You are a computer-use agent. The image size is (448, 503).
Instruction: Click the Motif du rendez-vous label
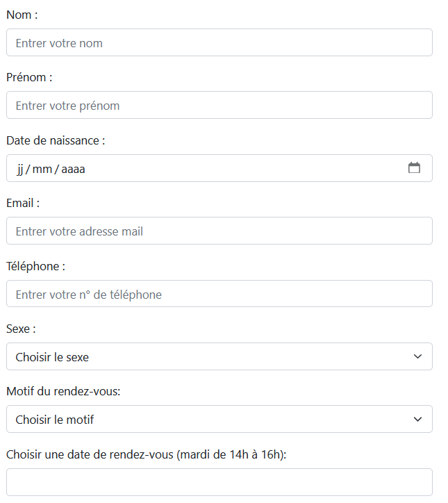63,392
